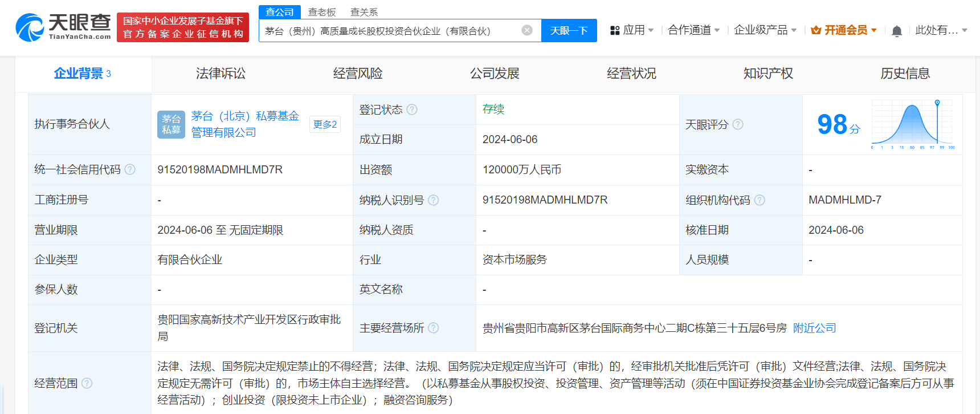Open 茅台（北京）私募基金管理有限公司 link
The image size is (980, 414).
(x=245, y=124)
